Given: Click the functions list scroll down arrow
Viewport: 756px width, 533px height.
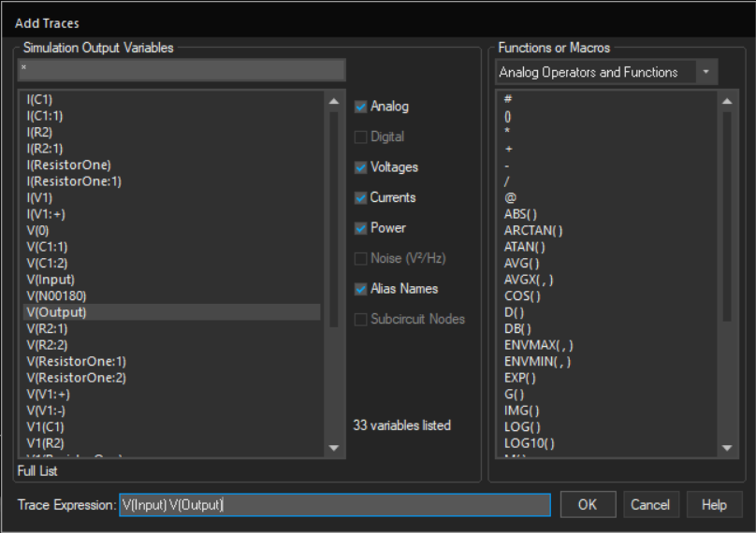Looking at the screenshot, I should click(727, 448).
